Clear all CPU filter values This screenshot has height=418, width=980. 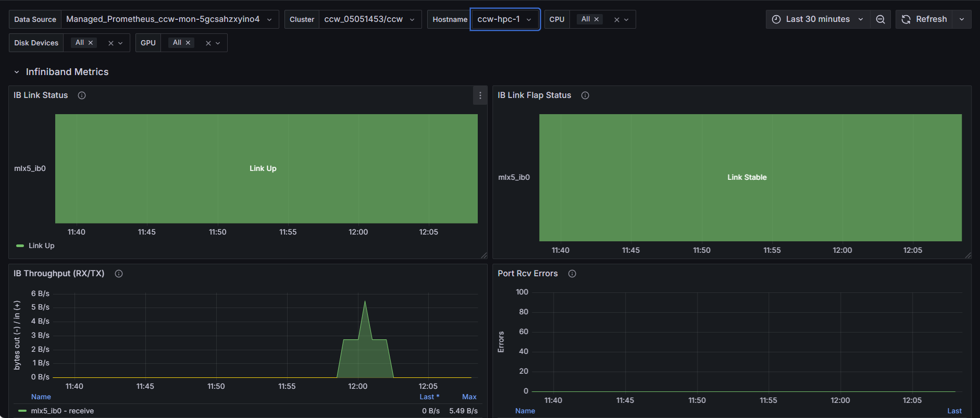[617, 20]
